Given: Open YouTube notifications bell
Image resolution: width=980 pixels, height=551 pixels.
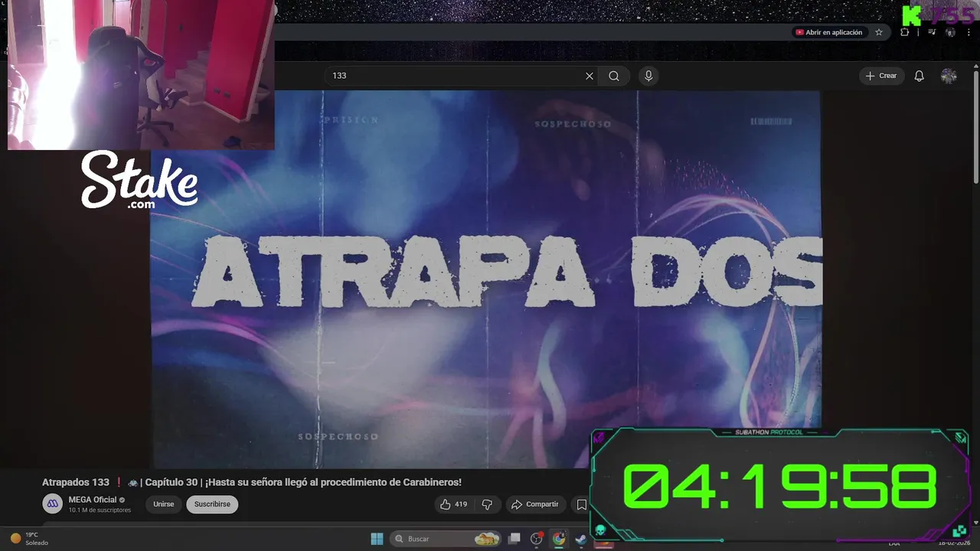Looking at the screenshot, I should coord(919,76).
